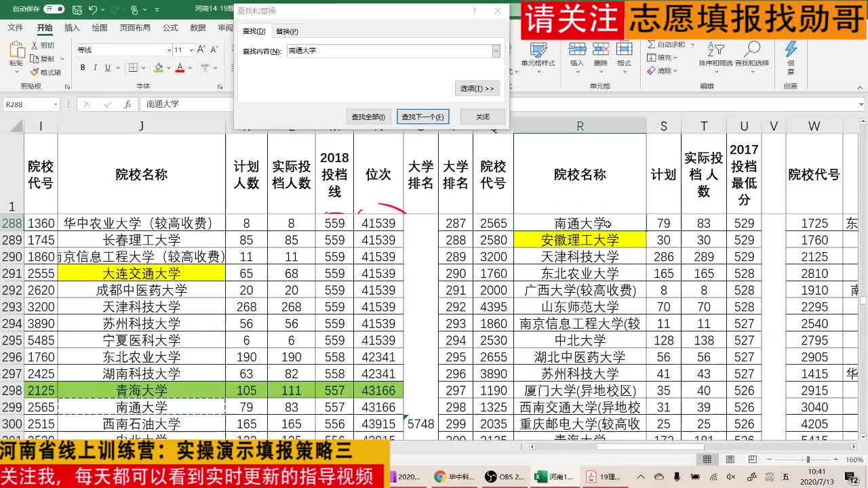
Task: Click the 格式 cell format icon
Action: (x=624, y=49)
